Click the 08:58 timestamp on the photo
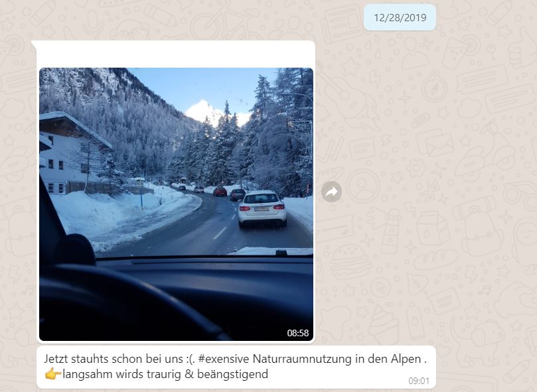Screen dimensions: 537x392 click(x=297, y=333)
